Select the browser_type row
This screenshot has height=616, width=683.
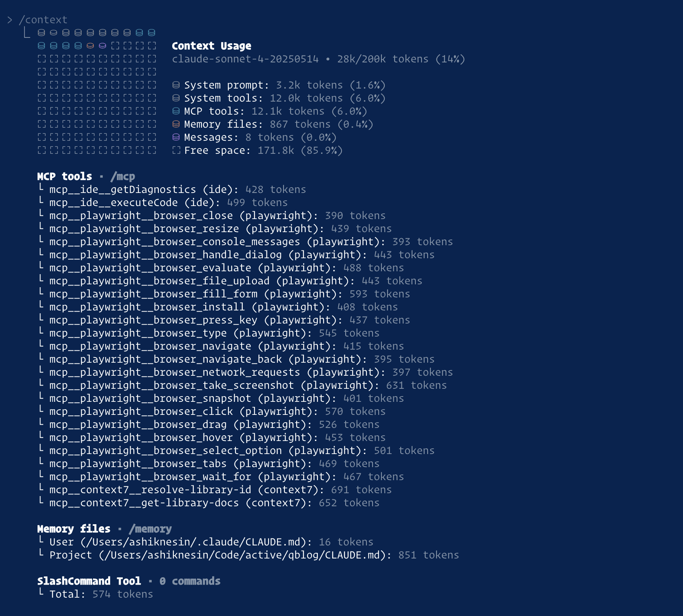(209, 333)
